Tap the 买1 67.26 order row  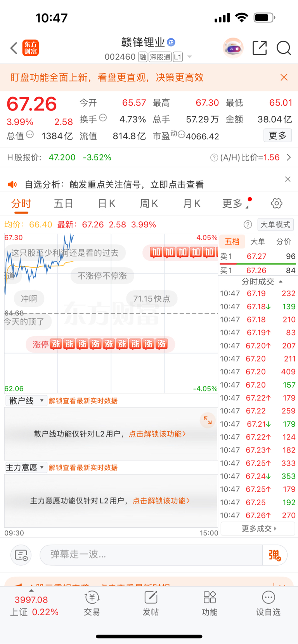(258, 270)
